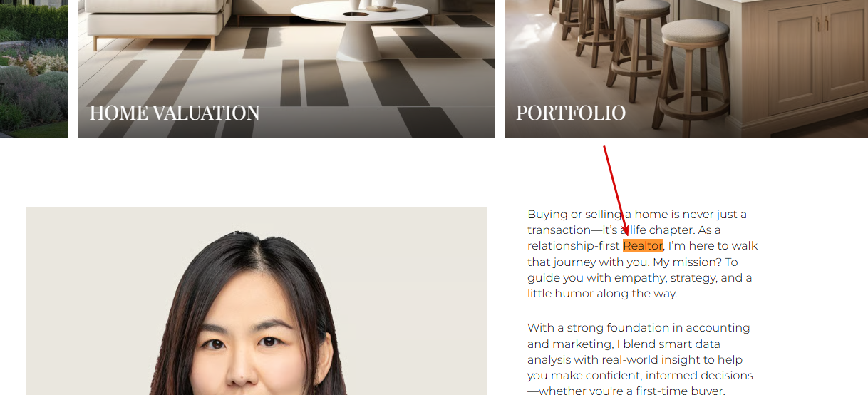Click the paragraph starting 'With a strong foundation'
The width and height of the screenshot is (868, 395).
(640, 359)
